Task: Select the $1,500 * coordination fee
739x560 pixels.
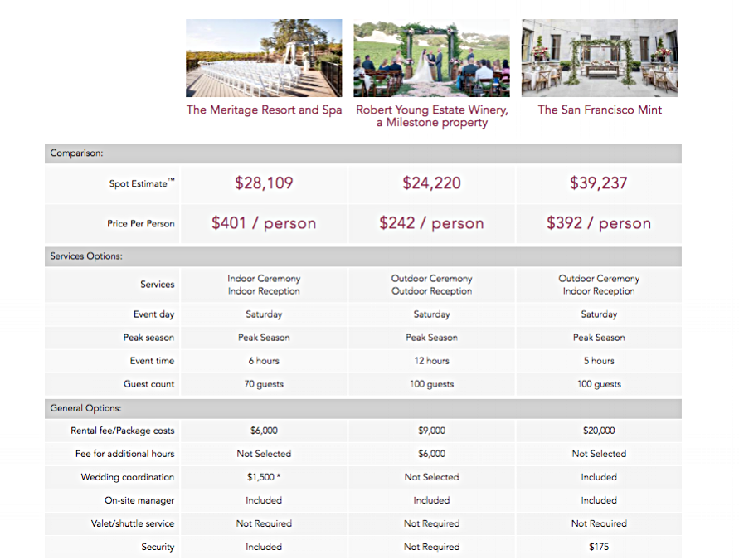Action: pos(264,477)
